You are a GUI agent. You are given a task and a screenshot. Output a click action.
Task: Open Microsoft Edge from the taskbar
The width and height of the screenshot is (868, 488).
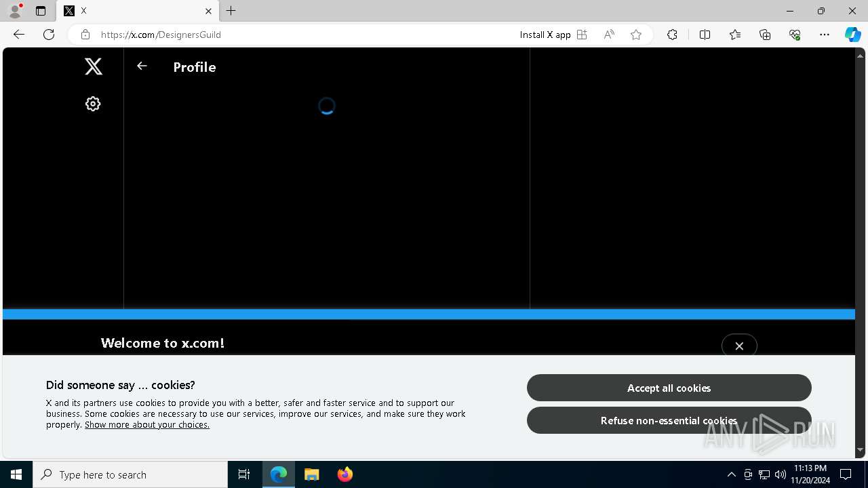279,474
